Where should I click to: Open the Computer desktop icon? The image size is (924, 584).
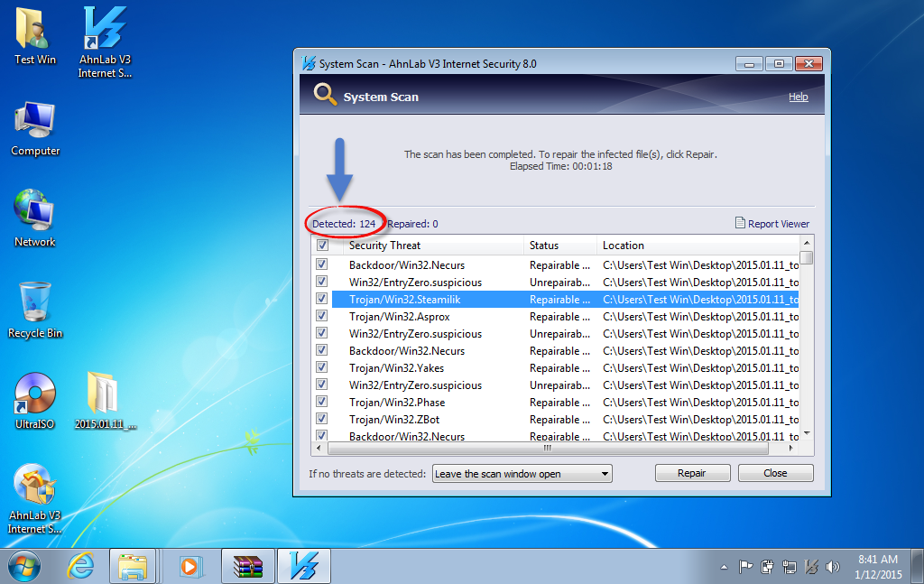pos(35,128)
